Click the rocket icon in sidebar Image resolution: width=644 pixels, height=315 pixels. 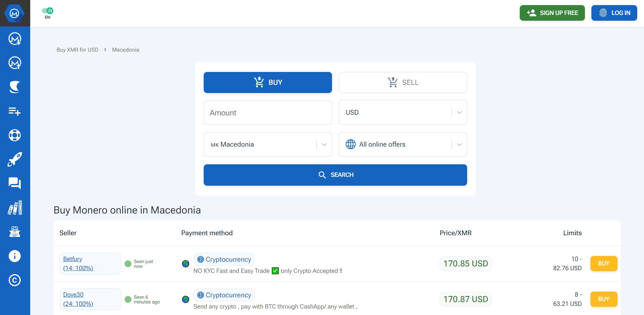(x=15, y=159)
